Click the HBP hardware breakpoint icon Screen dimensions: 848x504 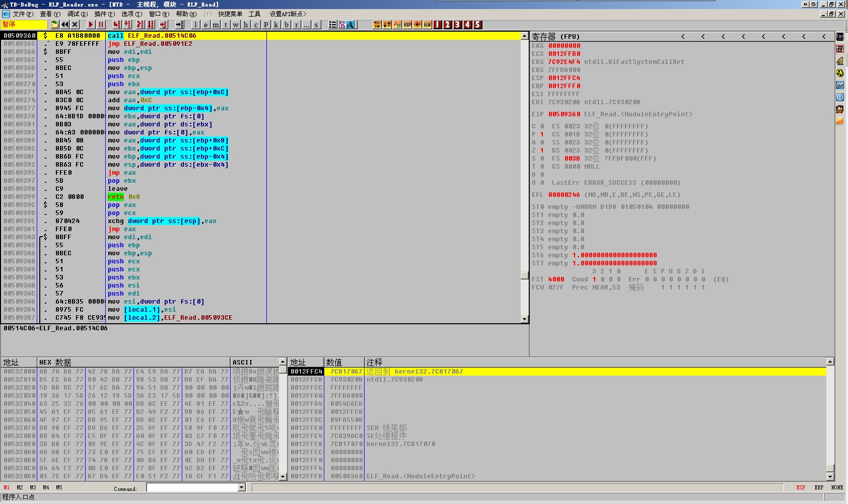click(407, 25)
